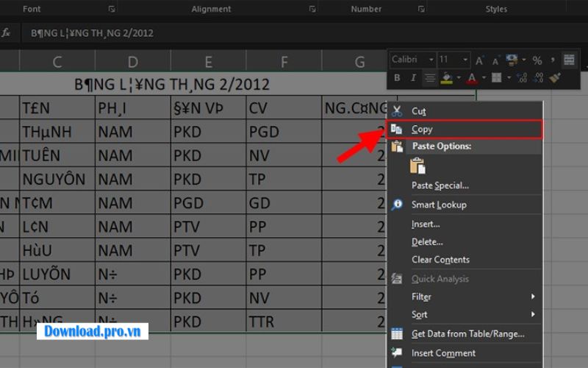Image resolution: width=588 pixels, height=368 pixels.
Task: Decrease font size in mini toolbar
Action: coord(495,61)
